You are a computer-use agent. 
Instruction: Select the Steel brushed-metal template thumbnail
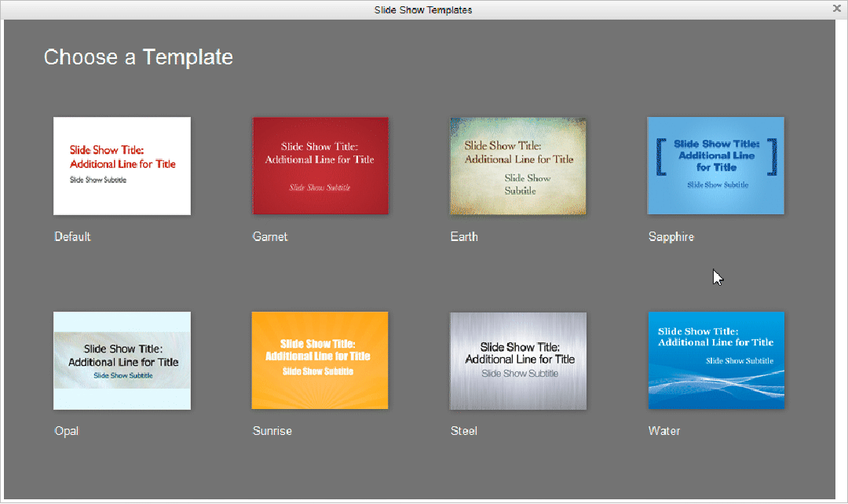[517, 360]
